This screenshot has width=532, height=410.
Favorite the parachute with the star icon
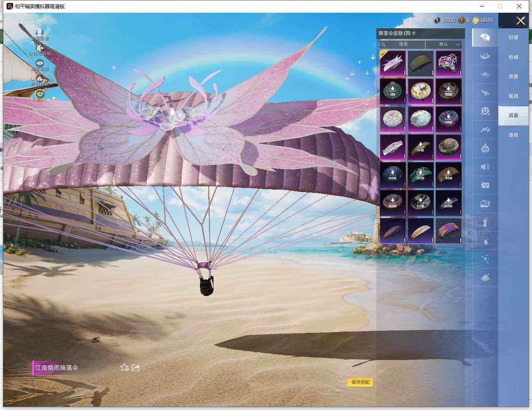point(124,367)
